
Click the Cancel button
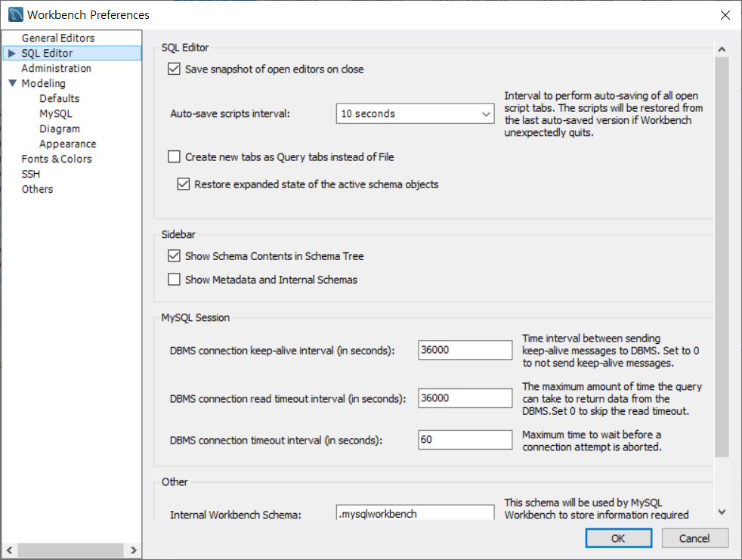694,538
